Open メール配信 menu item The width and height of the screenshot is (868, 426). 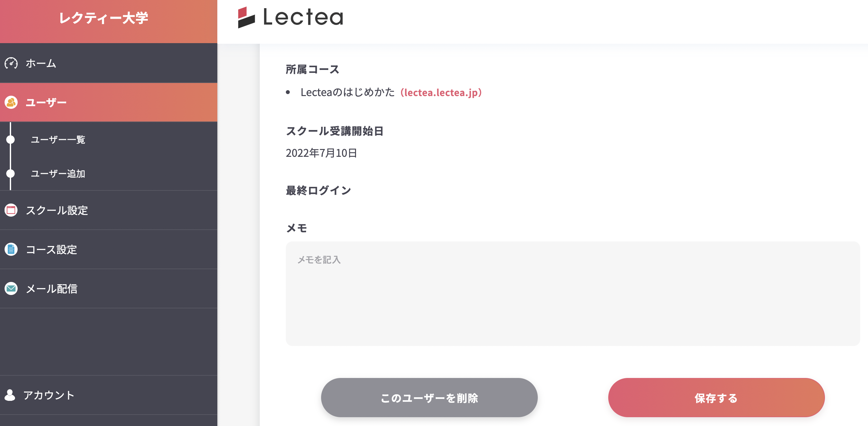[x=52, y=288]
